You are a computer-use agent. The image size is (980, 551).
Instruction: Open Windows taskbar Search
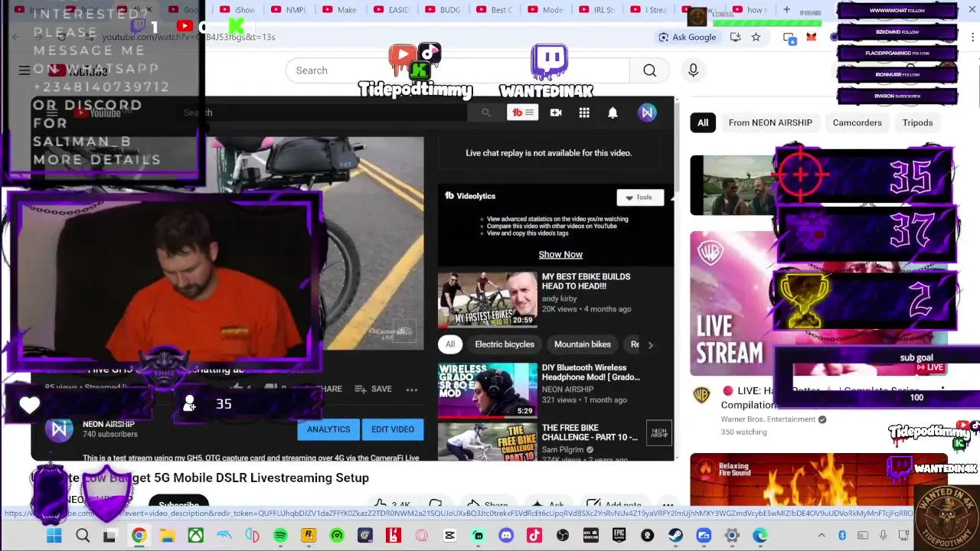82,536
